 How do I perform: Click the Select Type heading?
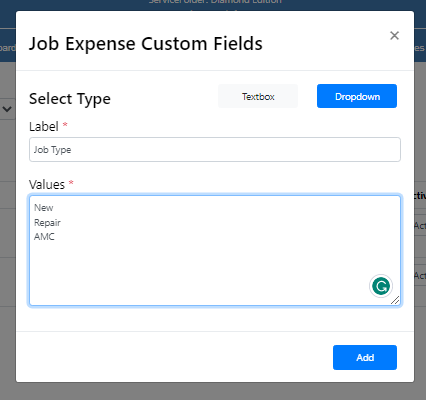click(70, 99)
